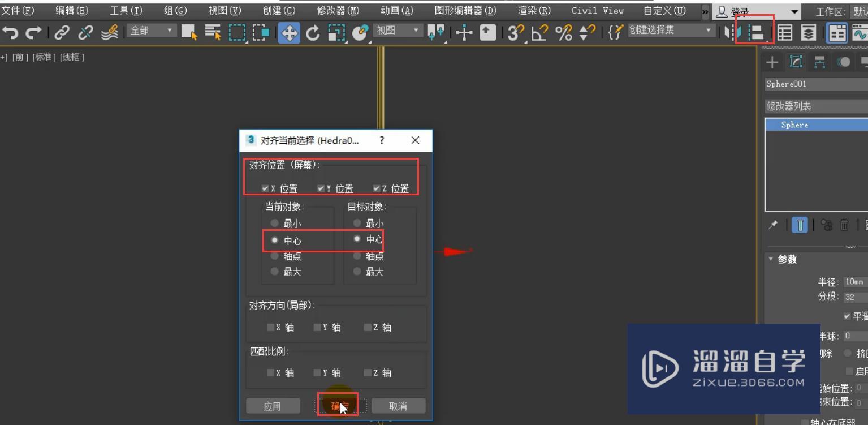The width and height of the screenshot is (868, 425).
Task: Open the 修改器列表 dropdown
Action: click(x=817, y=106)
